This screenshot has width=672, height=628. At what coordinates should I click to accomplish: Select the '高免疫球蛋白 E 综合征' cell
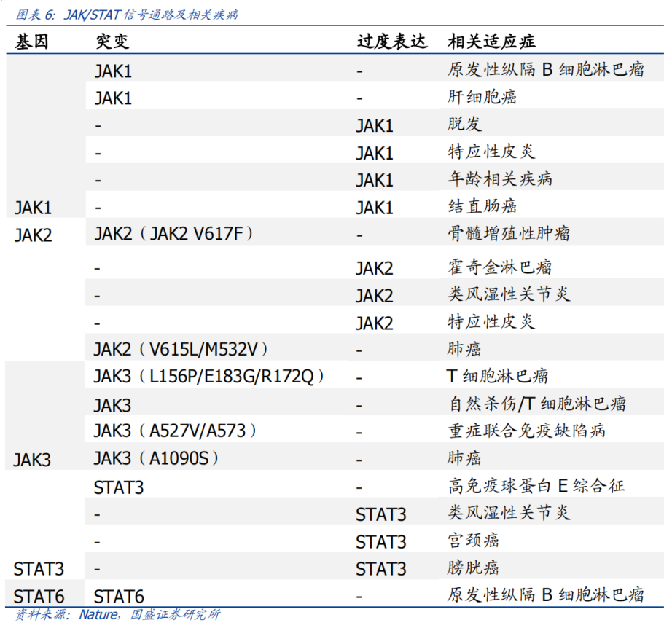536,485
